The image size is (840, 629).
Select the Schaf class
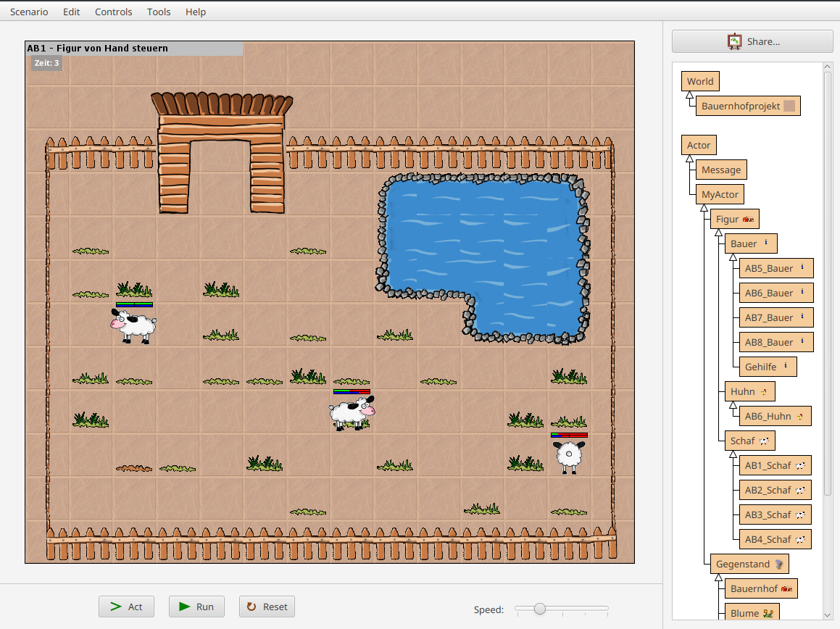click(x=749, y=441)
